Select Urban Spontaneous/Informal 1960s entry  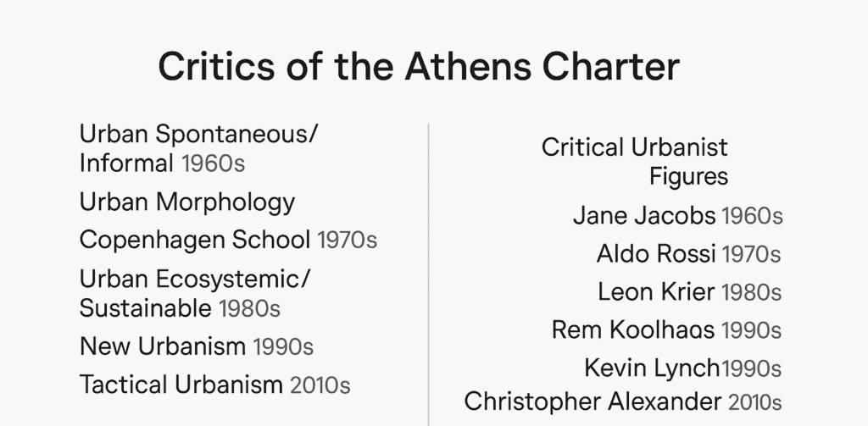pos(198,148)
